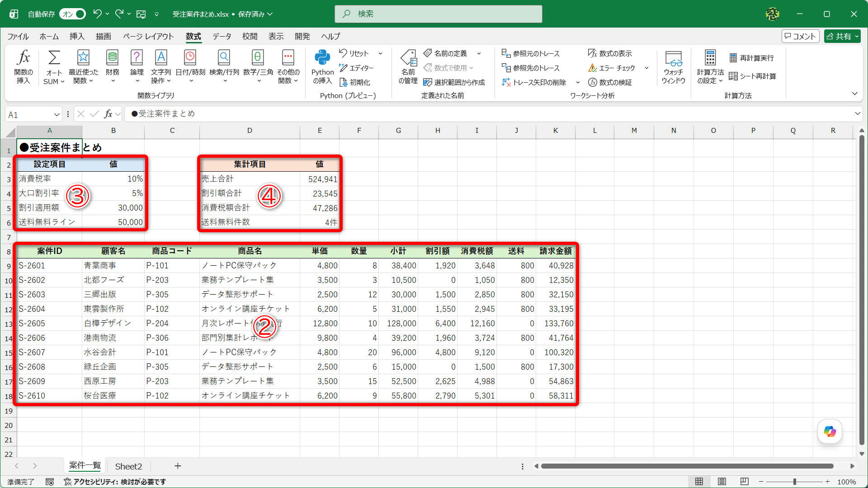Open the recently used functions (最近使った関数) icon
Viewport: 868px width, 488px height.
tap(83, 58)
